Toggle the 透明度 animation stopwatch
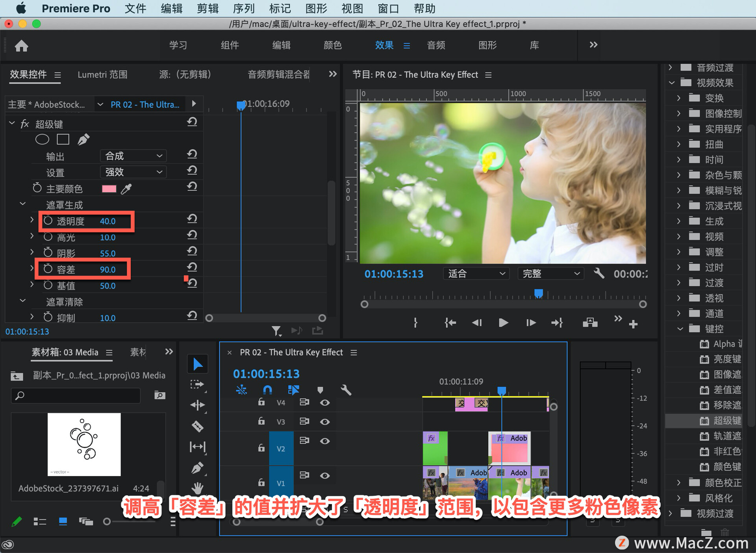This screenshot has width=756, height=553. coord(48,221)
